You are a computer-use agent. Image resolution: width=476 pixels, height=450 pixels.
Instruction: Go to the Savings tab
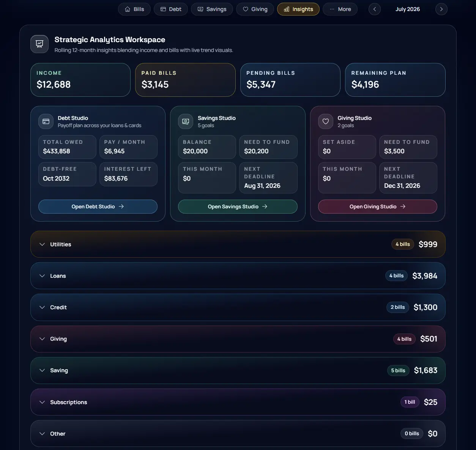(212, 9)
